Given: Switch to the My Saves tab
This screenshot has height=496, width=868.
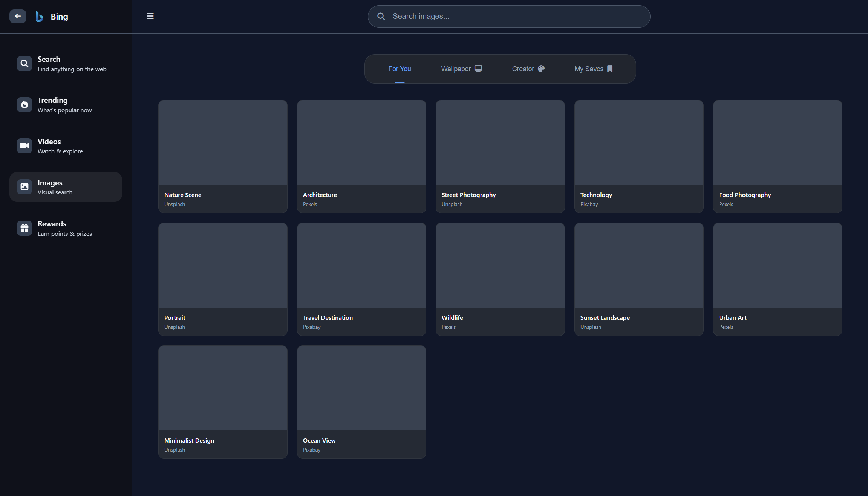Looking at the screenshot, I should [x=593, y=69].
